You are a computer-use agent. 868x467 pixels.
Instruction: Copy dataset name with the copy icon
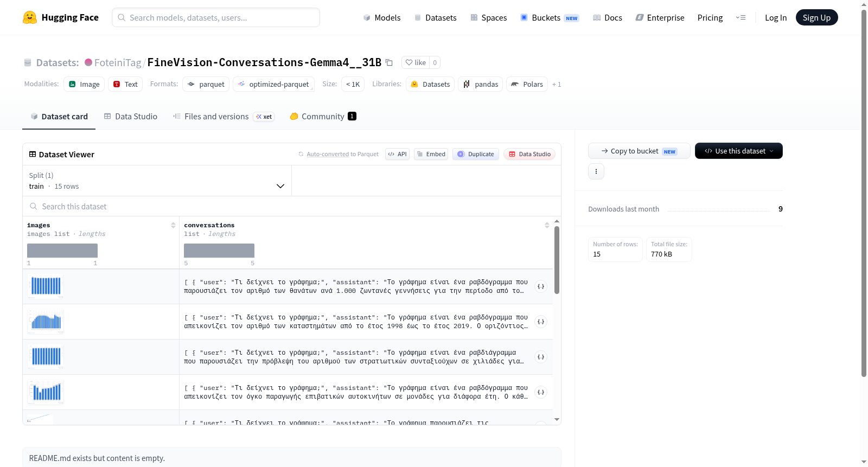pos(389,62)
